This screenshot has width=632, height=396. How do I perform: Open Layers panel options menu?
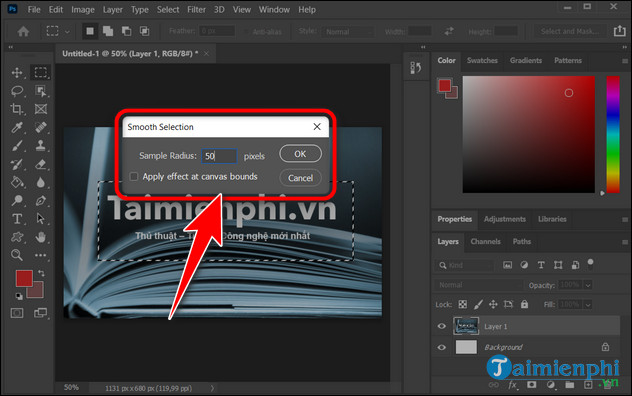pyautogui.click(x=625, y=242)
